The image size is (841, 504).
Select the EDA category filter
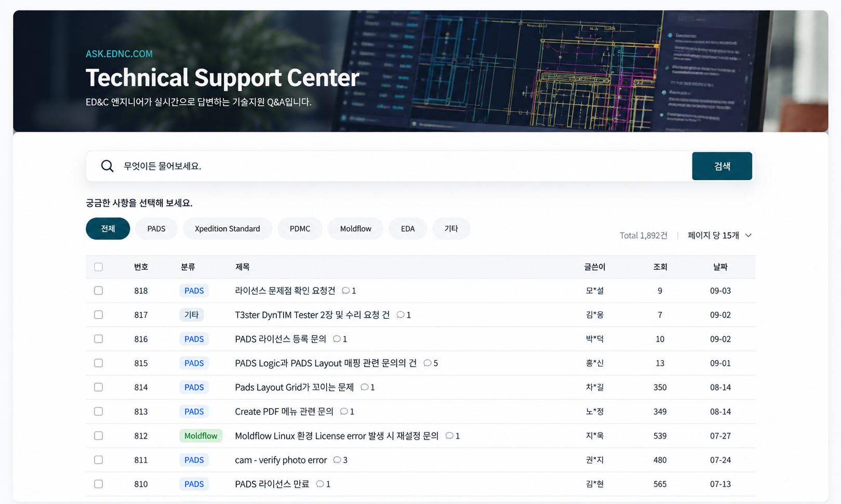pos(408,228)
